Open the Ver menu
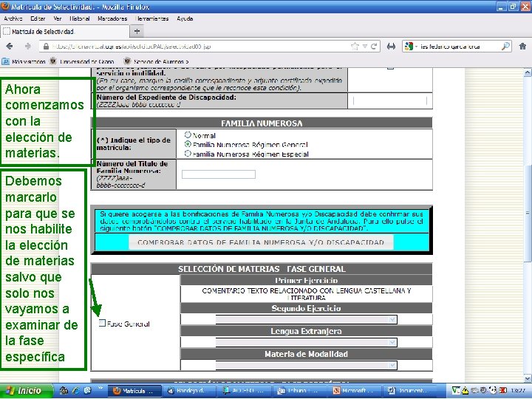The width and height of the screenshot is (532, 399). tap(58, 18)
